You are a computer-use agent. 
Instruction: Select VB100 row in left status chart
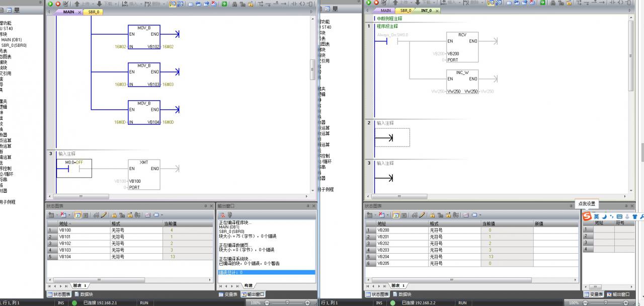click(x=130, y=230)
